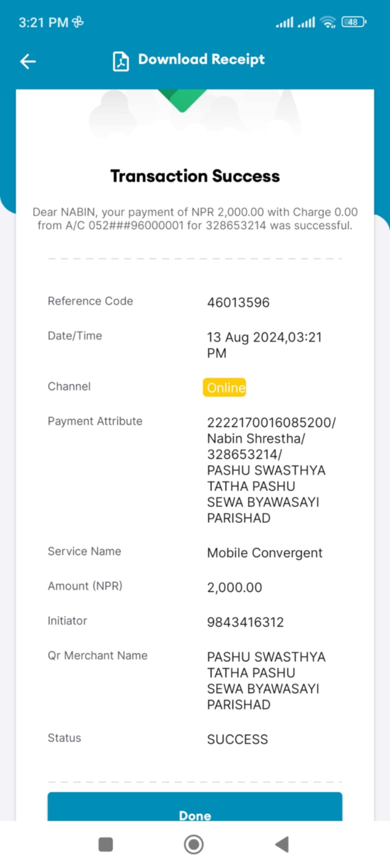Tap the Qr Merchant Name value text

[x=266, y=681]
